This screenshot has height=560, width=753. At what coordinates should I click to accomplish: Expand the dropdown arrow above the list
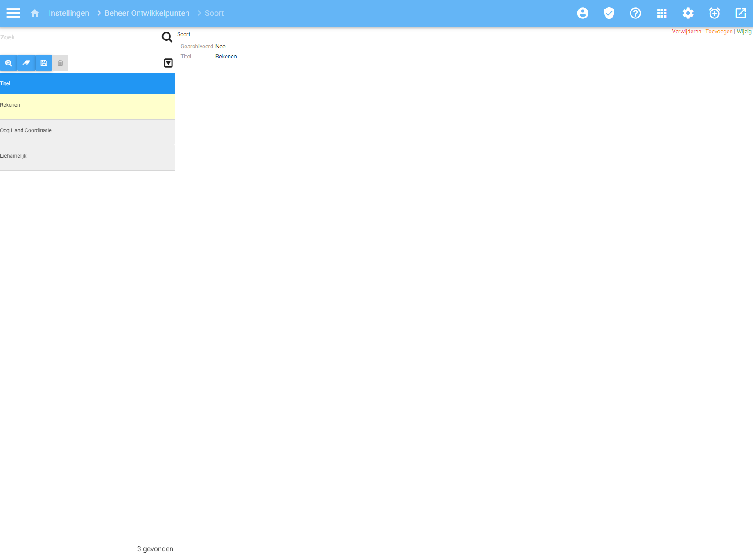pyautogui.click(x=168, y=63)
